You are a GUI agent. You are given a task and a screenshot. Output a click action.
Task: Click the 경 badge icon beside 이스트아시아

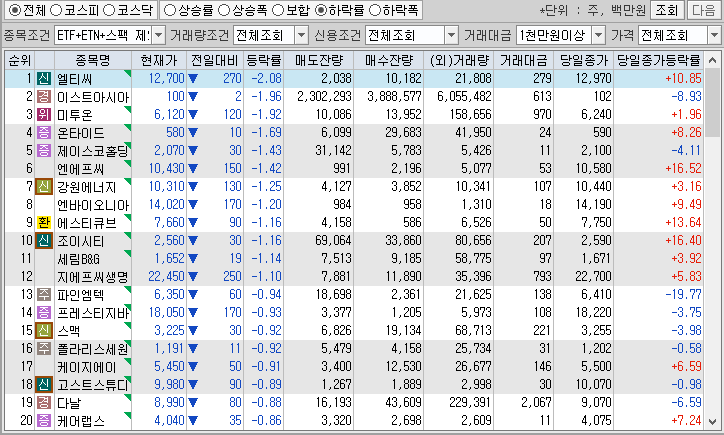tap(44, 97)
